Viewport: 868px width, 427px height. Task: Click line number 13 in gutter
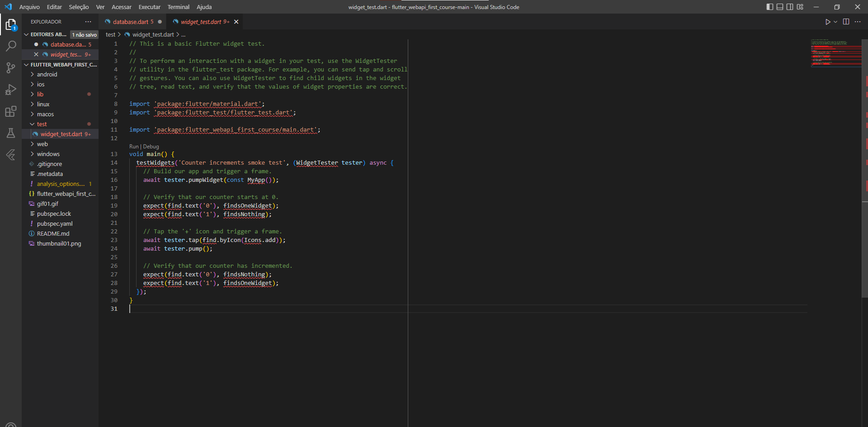point(114,154)
